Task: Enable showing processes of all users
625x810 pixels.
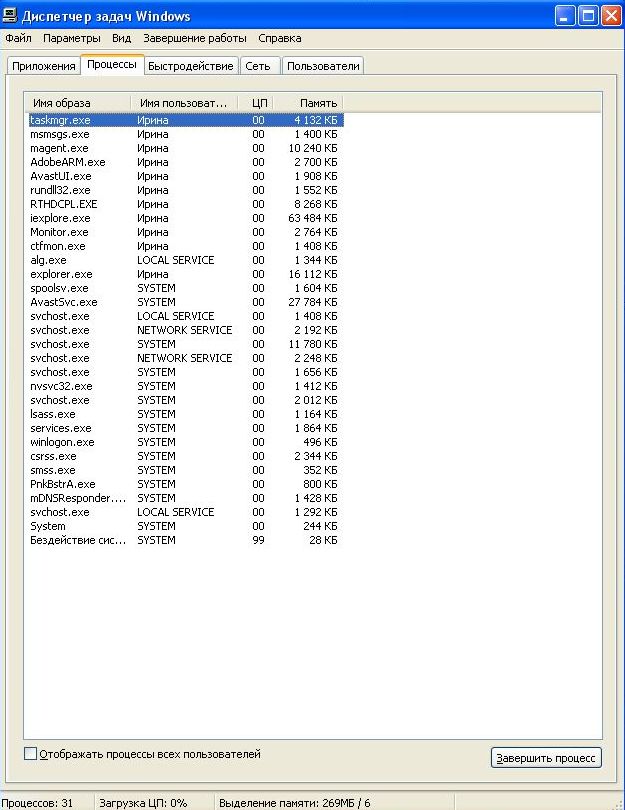Action: point(30,754)
